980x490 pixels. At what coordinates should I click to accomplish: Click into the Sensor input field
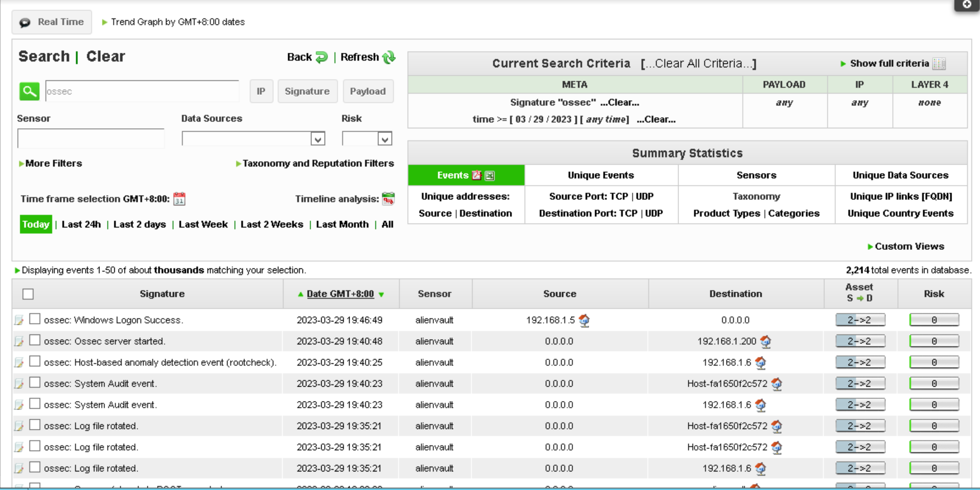tap(91, 138)
